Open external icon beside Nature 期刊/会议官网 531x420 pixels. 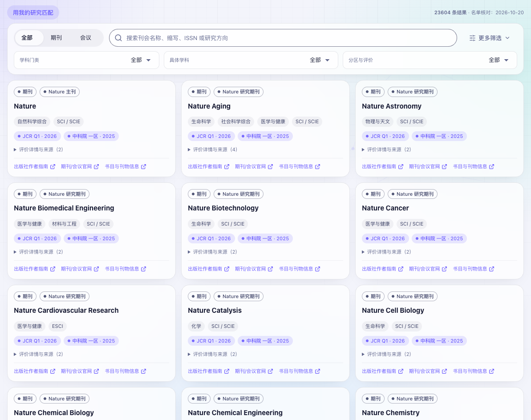(97, 166)
